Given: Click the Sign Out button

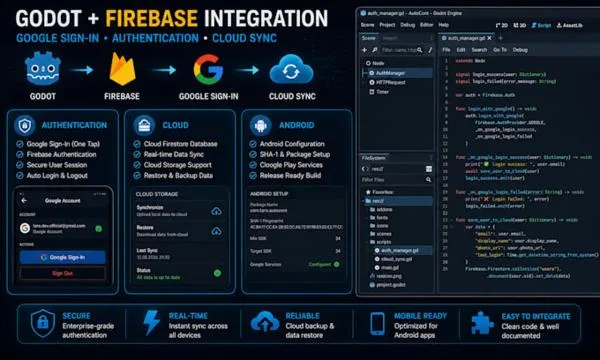Looking at the screenshot, I should click(62, 273).
